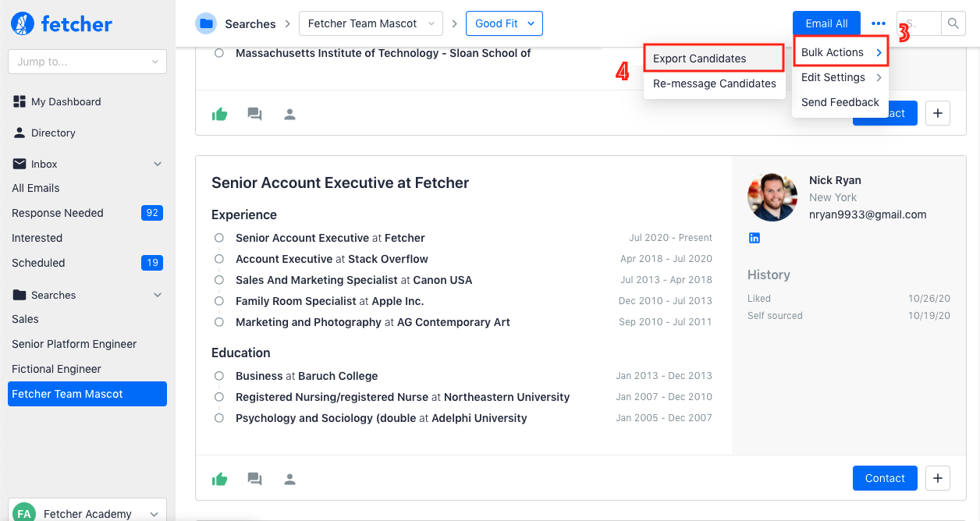Click person icon on Nick Ryan's card
The image size is (980, 521).
pos(289,479)
